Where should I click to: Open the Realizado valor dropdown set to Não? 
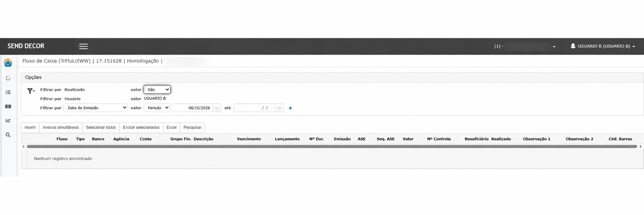point(157,89)
